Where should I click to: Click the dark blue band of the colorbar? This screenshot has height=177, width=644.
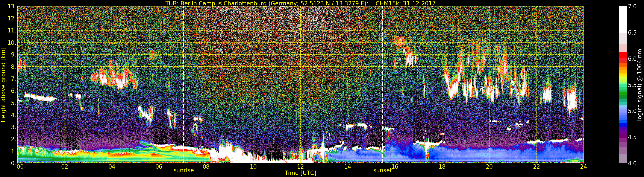click(623, 125)
